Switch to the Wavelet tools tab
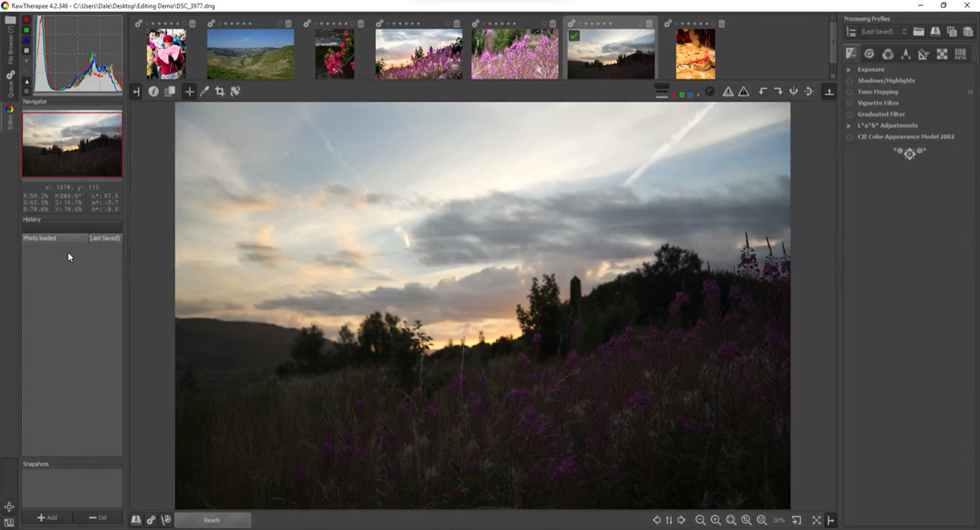 [x=906, y=54]
